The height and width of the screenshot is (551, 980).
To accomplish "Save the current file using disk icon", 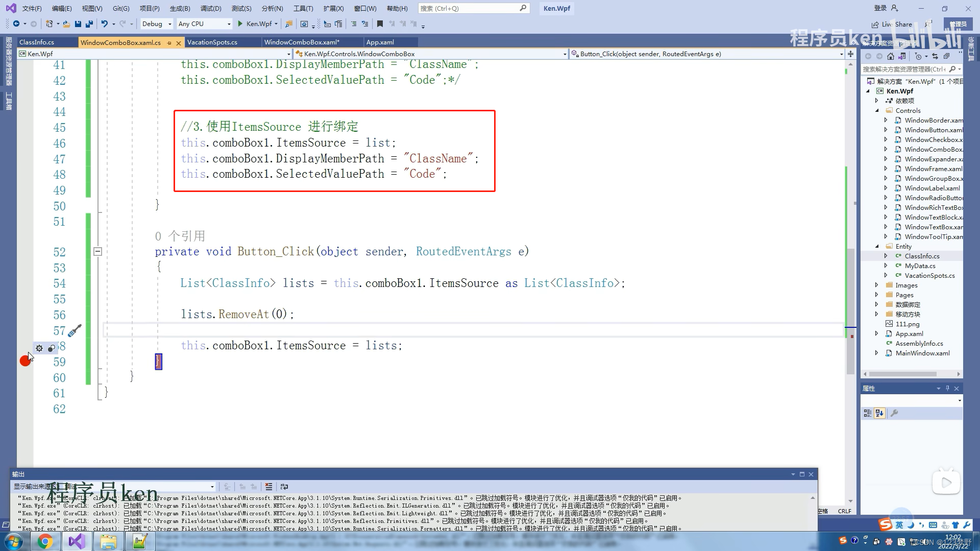I will pyautogui.click(x=78, y=23).
